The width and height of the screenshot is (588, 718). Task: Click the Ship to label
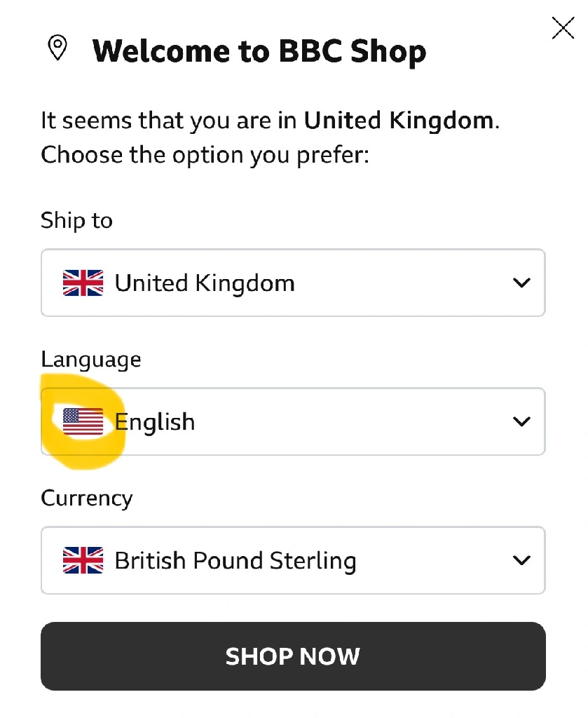[x=76, y=220]
